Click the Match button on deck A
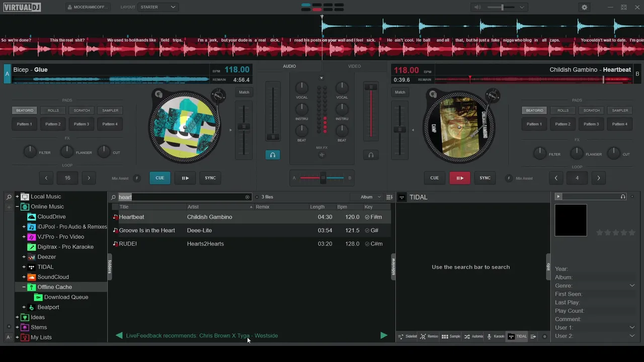 pyautogui.click(x=244, y=92)
